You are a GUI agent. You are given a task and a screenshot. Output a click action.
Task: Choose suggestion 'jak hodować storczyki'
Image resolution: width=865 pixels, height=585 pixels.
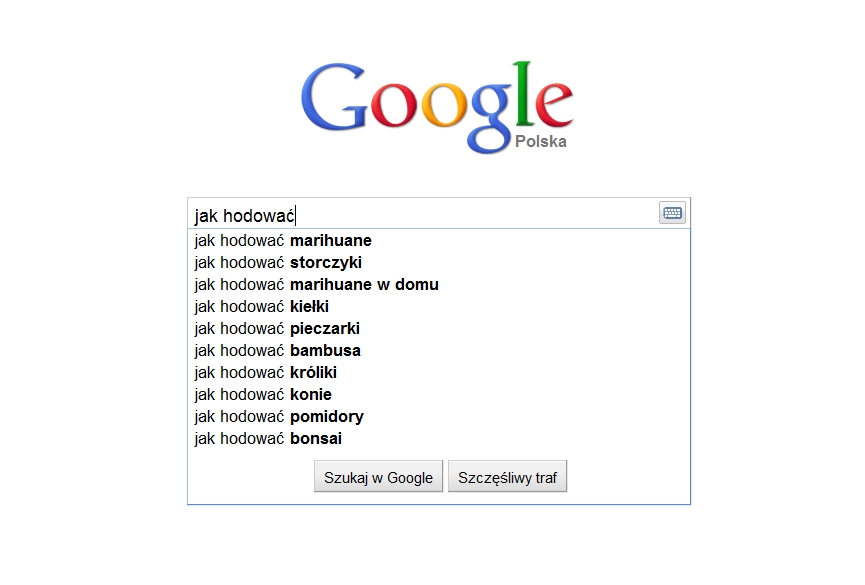(x=439, y=263)
